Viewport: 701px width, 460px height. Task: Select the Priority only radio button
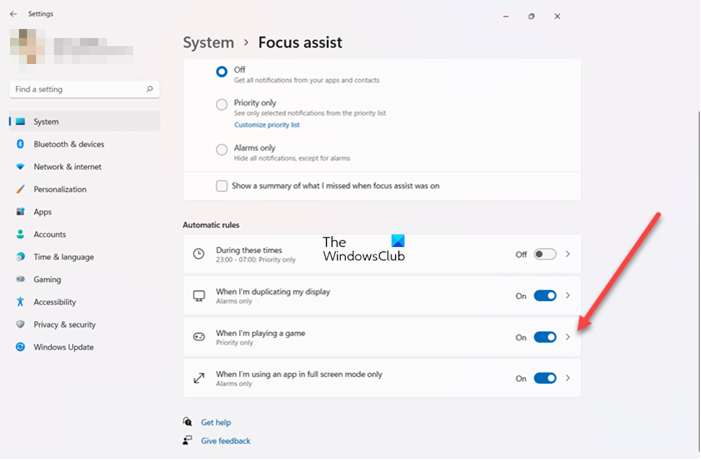click(x=222, y=104)
